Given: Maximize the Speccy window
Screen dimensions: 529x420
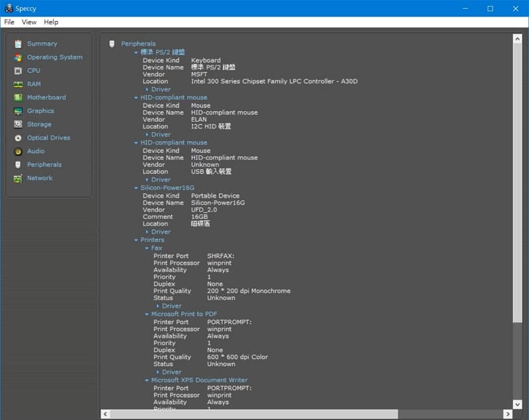Looking at the screenshot, I should point(490,9).
